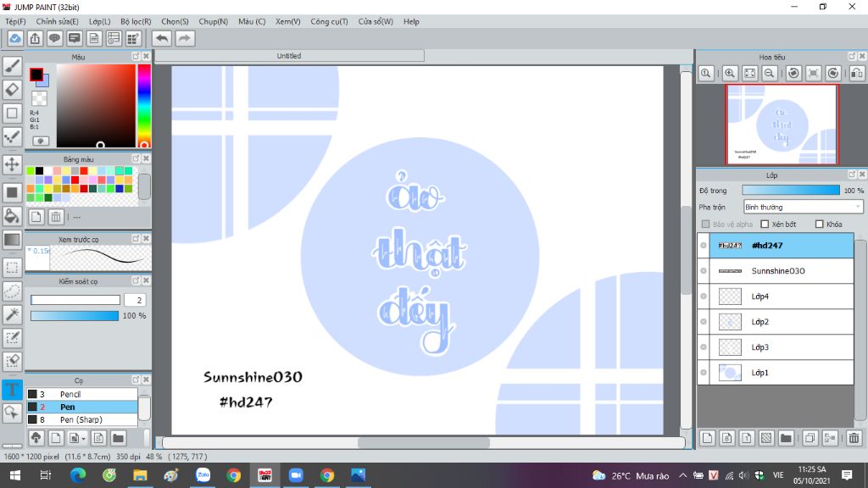Zoom out in the Navigator panel
This screenshot has height=488, width=868.
pyautogui.click(x=769, y=73)
